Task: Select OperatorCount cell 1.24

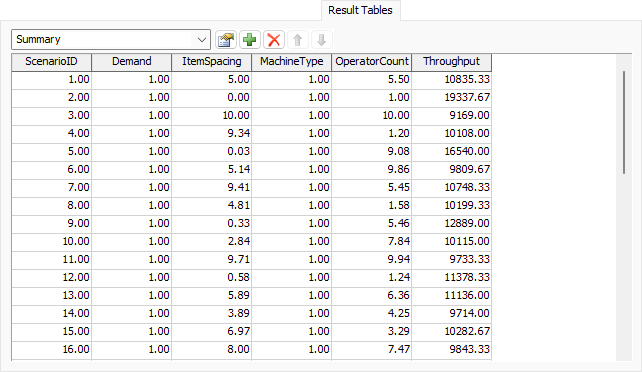Action: [x=372, y=277]
